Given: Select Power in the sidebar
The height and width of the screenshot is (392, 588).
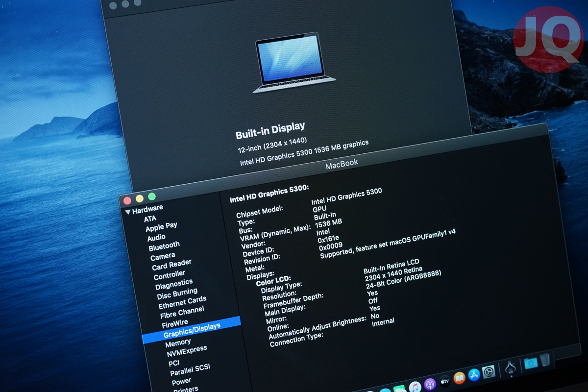Looking at the screenshot, I should click(x=181, y=381).
